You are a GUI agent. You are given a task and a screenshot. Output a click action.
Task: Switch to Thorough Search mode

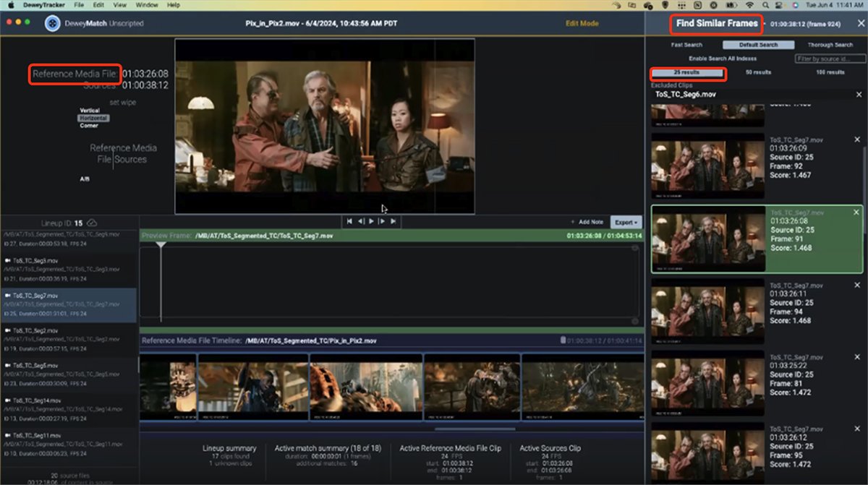(830, 45)
